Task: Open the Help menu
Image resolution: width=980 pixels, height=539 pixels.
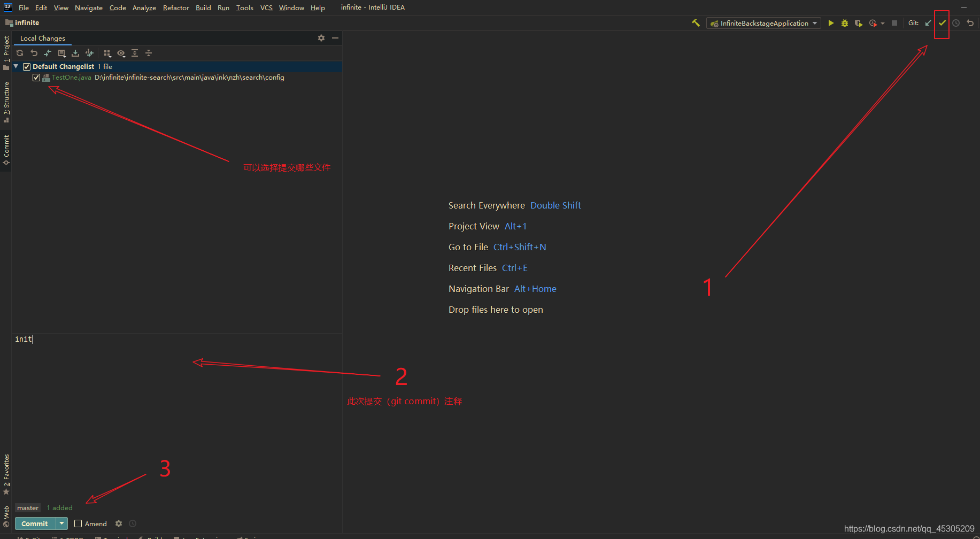Action: pos(318,7)
